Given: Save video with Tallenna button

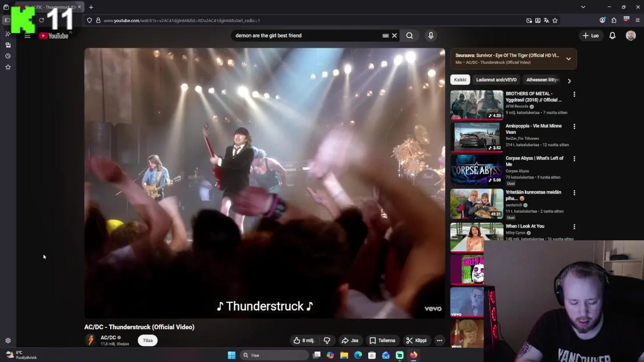Looking at the screenshot, I should coord(382,340).
